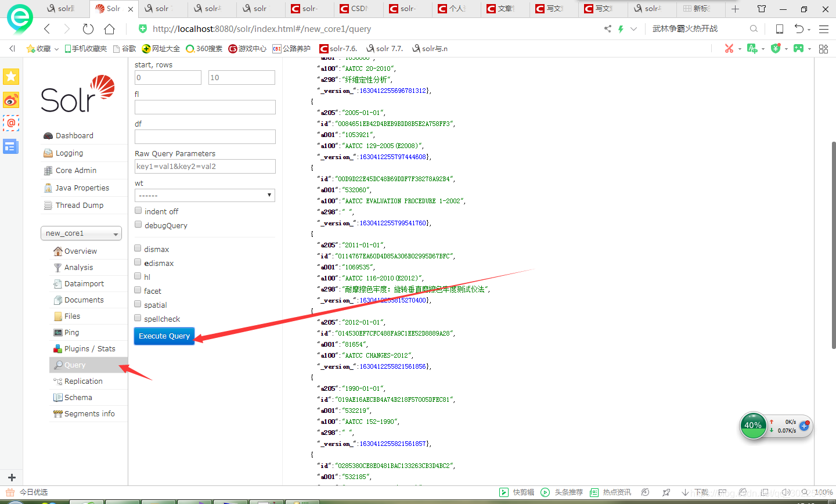This screenshot has width=836, height=504.
Task: Open the new_core1 core selector dropdown
Action: [x=81, y=233]
